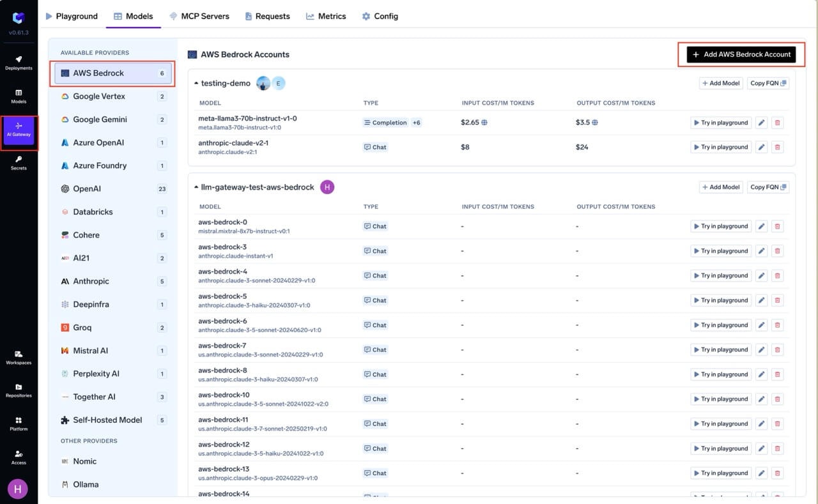Edit the aws-bedrock-7 model
818x504 pixels.
tap(761, 349)
